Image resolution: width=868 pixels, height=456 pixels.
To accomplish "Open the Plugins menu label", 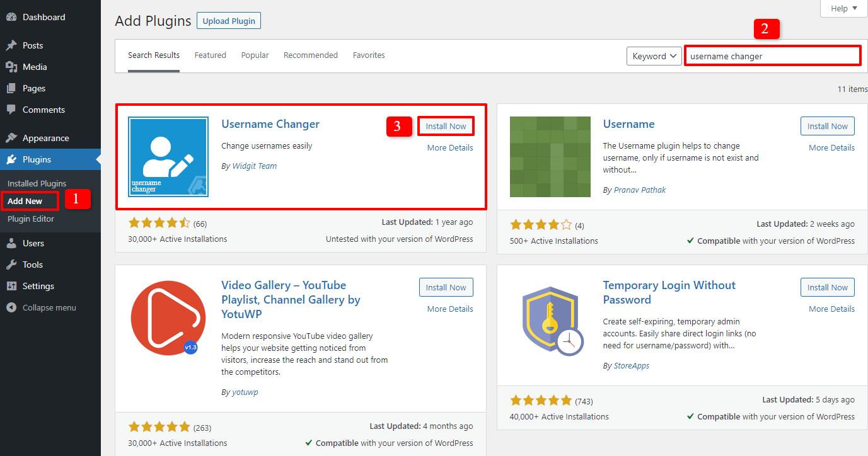I will pyautogui.click(x=37, y=159).
